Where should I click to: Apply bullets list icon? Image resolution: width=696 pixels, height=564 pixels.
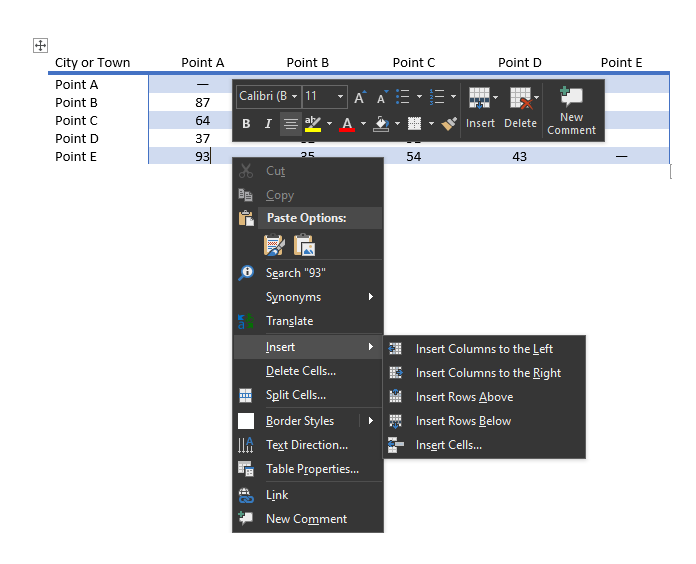pyautogui.click(x=403, y=97)
